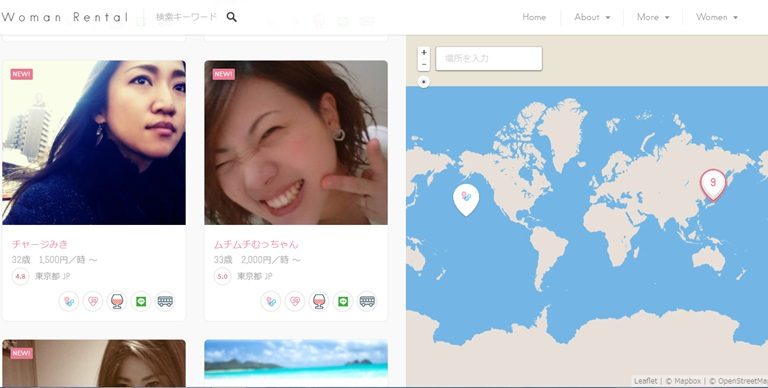Click the search magnifier icon
This screenshot has width=768, height=388.
232,17
